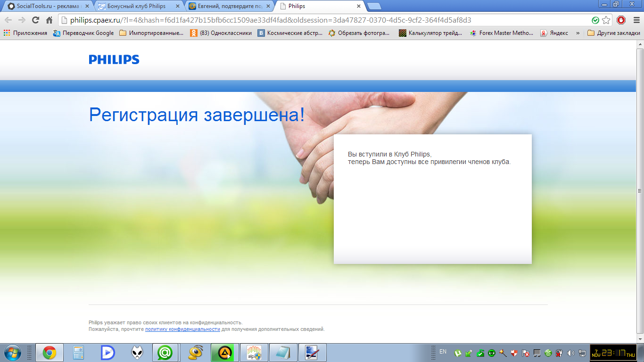Click the green eye tray icon
Screen dimensions: 644x362
click(x=492, y=353)
